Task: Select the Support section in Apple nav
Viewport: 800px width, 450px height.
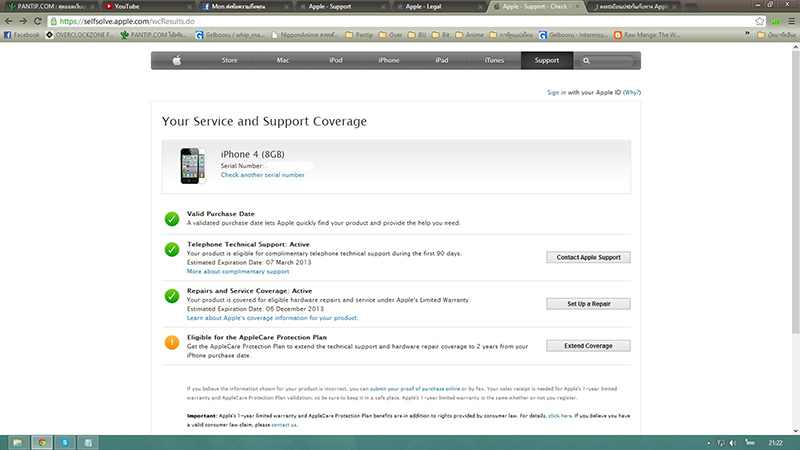Action: click(547, 60)
